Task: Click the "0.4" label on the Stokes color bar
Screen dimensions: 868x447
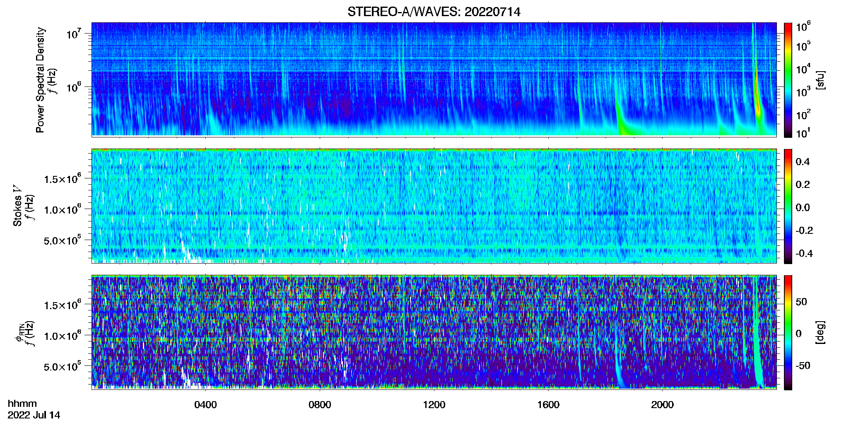Action: (803, 162)
